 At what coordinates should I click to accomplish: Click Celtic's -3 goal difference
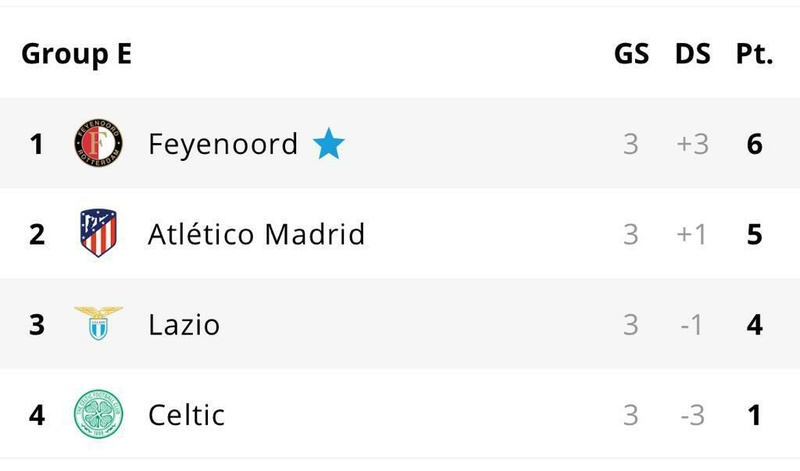691,414
